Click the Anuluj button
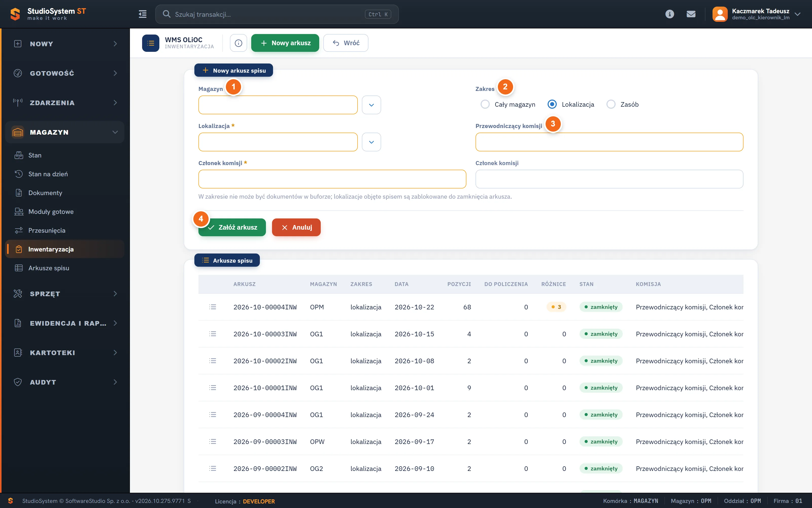812x508 pixels. pos(296,227)
